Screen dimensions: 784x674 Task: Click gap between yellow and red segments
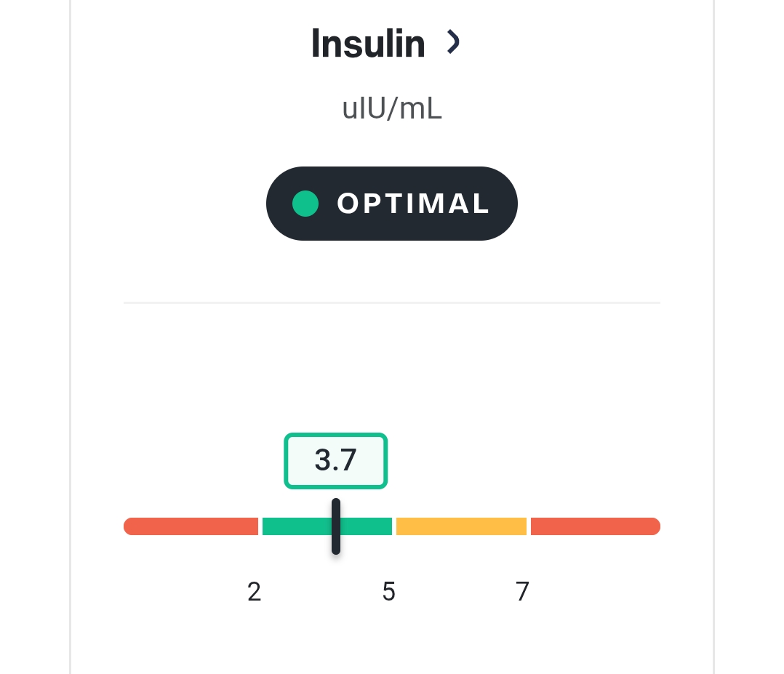click(x=529, y=526)
